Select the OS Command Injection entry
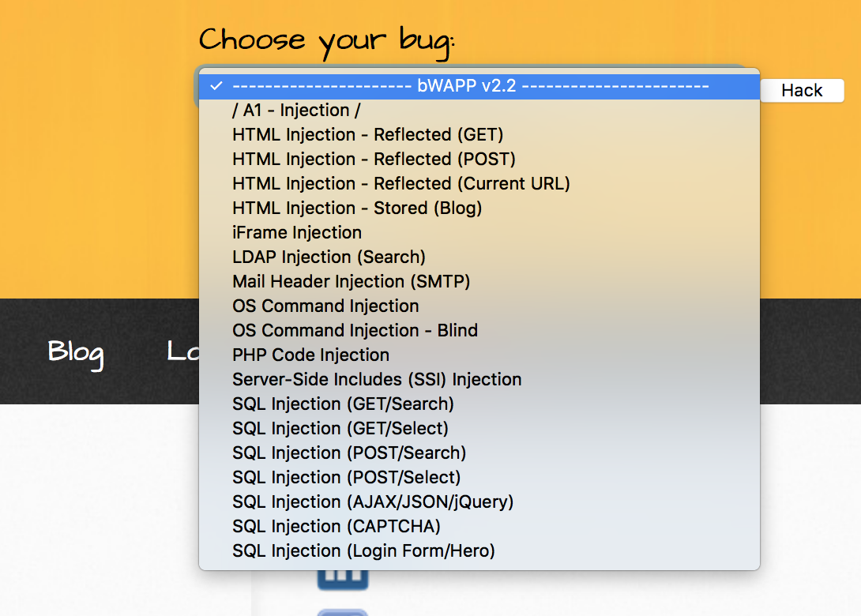The height and width of the screenshot is (616, 861). 325,306
